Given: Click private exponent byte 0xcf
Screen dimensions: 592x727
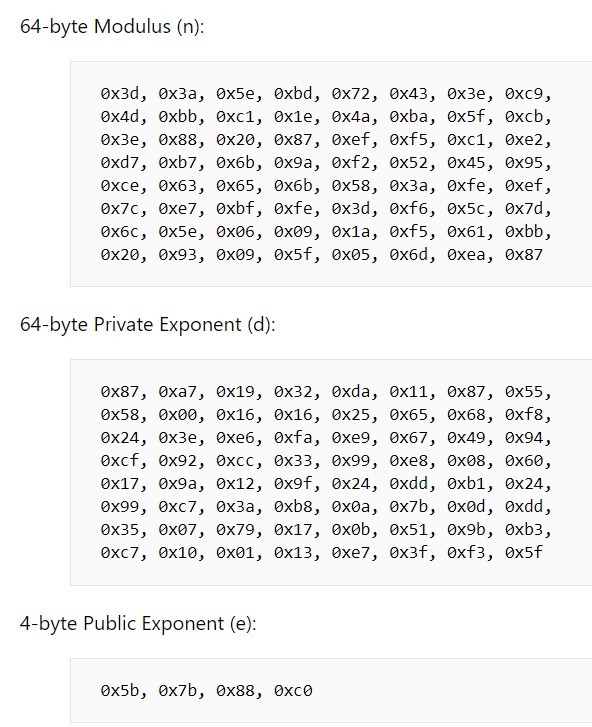Looking at the screenshot, I should coord(120,460).
